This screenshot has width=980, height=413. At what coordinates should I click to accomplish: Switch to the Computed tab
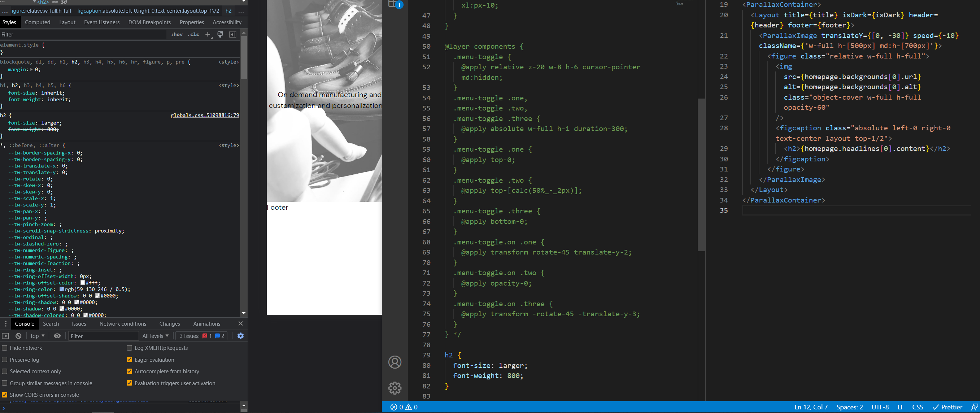coord(38,22)
